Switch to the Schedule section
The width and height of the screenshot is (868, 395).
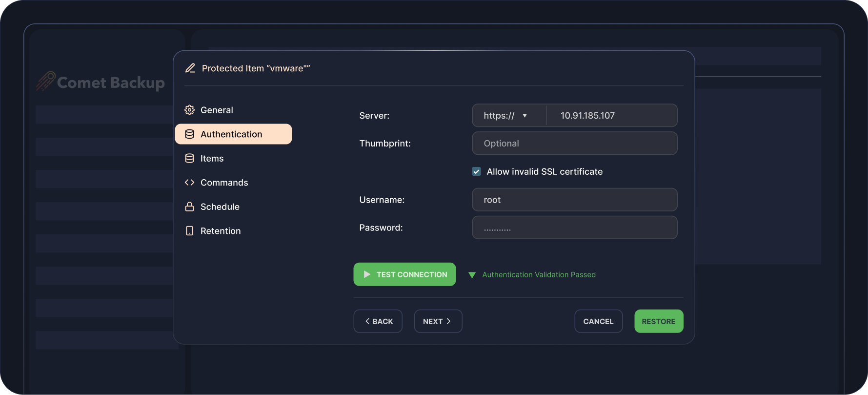220,207
